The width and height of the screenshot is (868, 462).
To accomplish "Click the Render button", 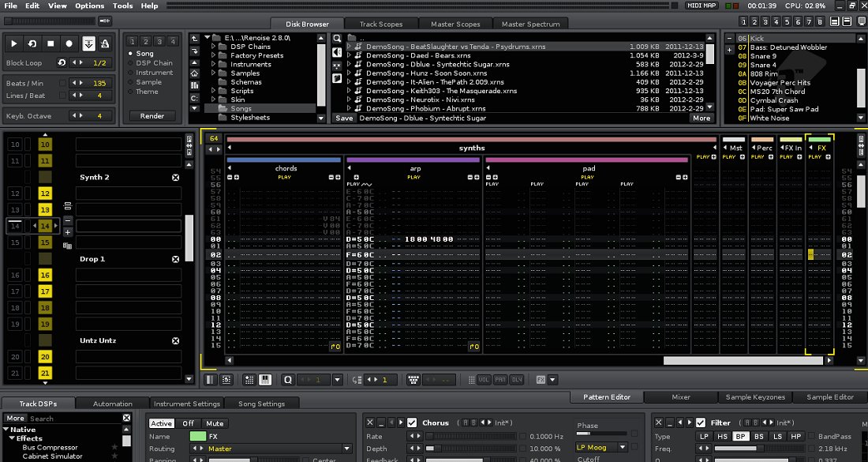I will click(152, 116).
